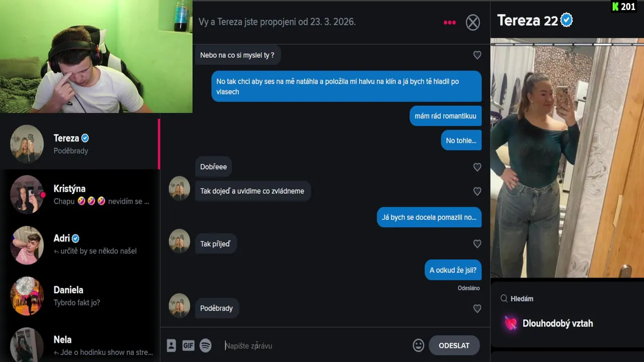644x362 pixels.
Task: Like the "Poděbrady" message with heart icon
Action: click(x=477, y=309)
